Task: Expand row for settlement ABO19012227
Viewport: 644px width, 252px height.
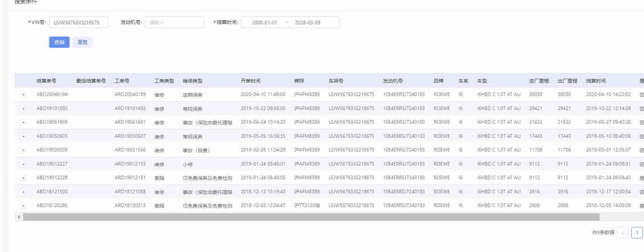Action: (x=23, y=164)
